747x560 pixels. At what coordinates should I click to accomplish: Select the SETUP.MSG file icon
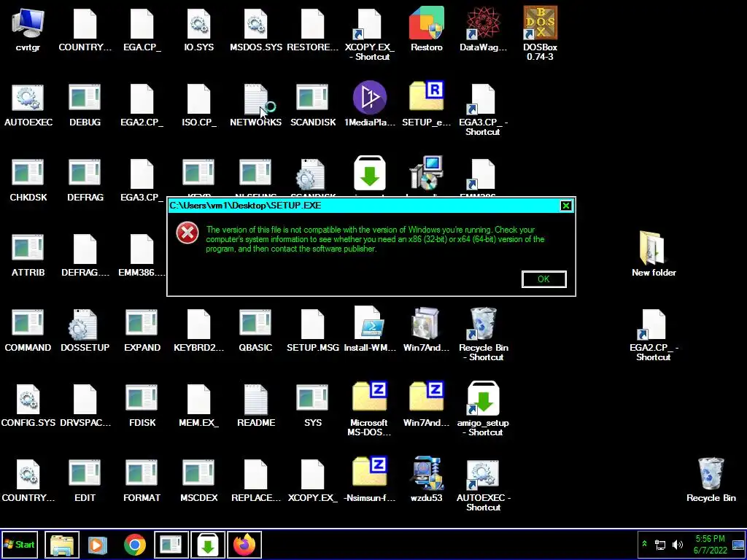point(312,330)
